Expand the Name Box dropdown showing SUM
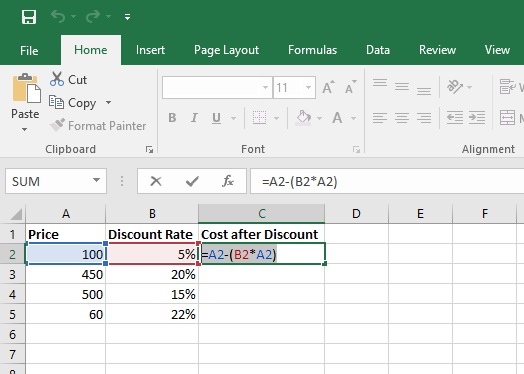524x374 pixels. 96,180
